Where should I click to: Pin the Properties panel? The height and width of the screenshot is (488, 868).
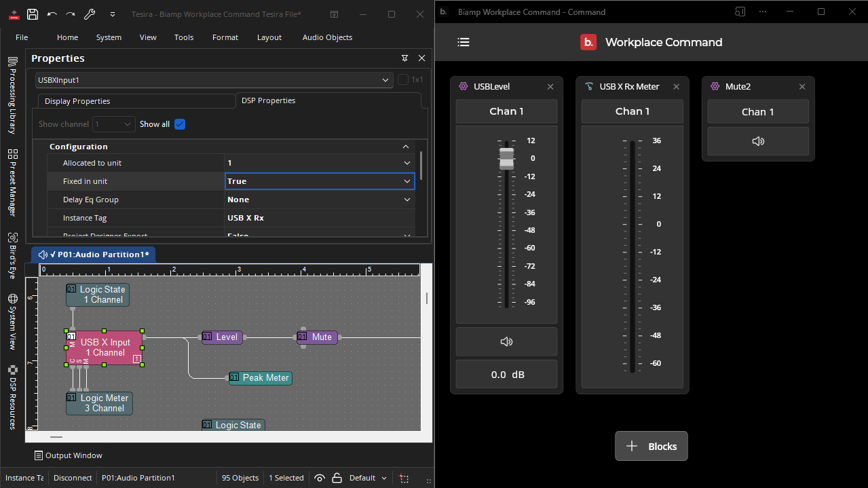404,58
